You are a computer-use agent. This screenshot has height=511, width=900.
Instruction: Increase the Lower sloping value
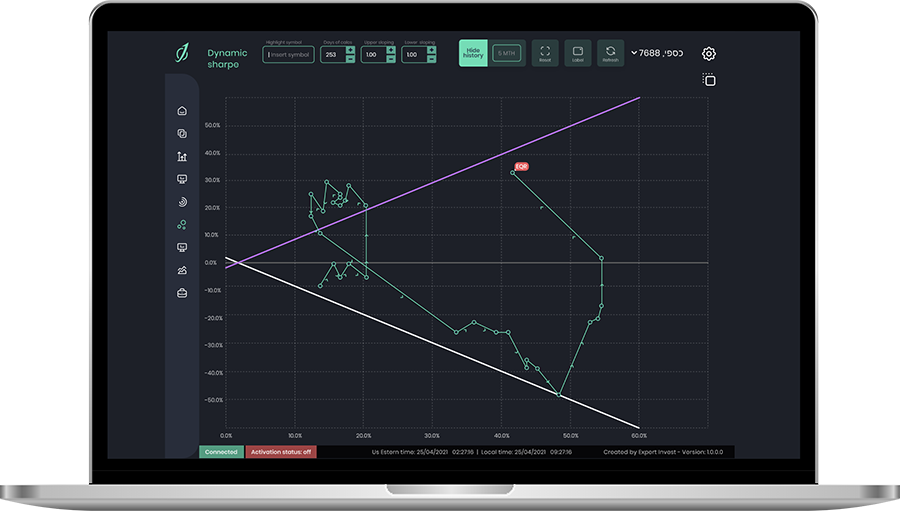[433, 50]
